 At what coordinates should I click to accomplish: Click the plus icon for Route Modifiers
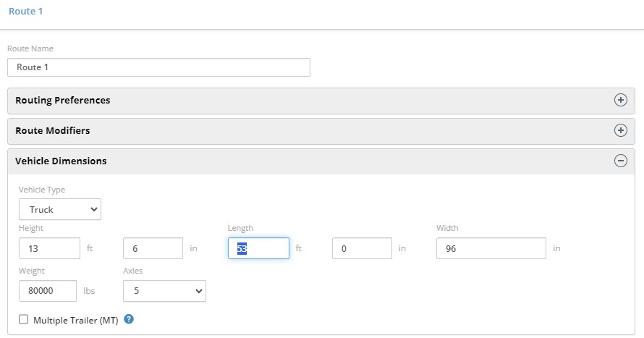tap(620, 131)
